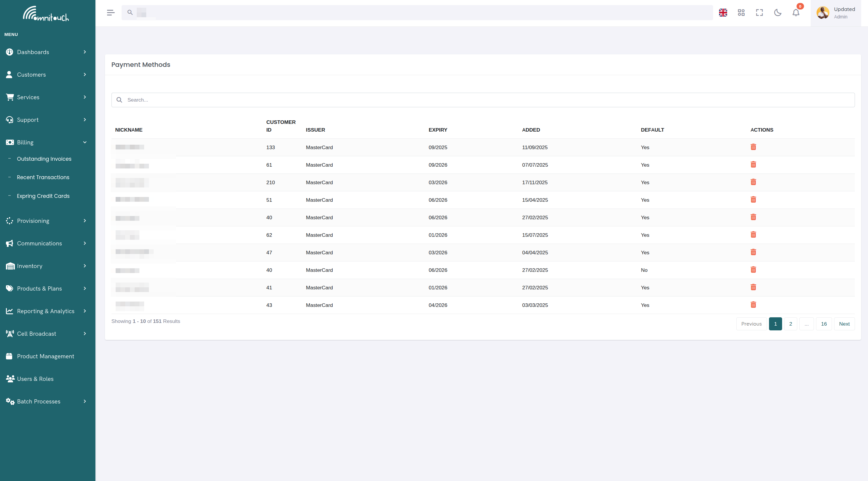Image resolution: width=868 pixels, height=481 pixels.
Task: Select the UK flag language icon
Action: pyautogui.click(x=723, y=12)
